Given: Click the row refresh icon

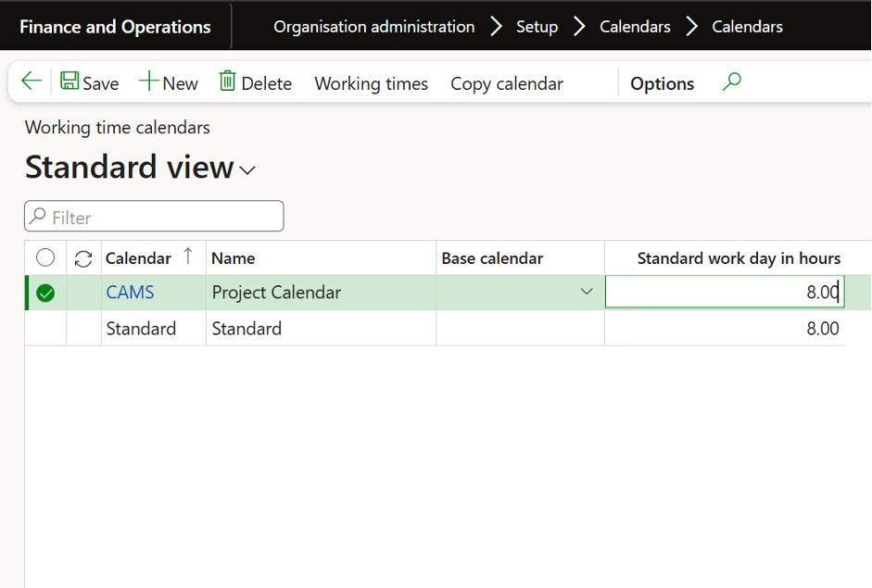Looking at the screenshot, I should coord(82,257).
